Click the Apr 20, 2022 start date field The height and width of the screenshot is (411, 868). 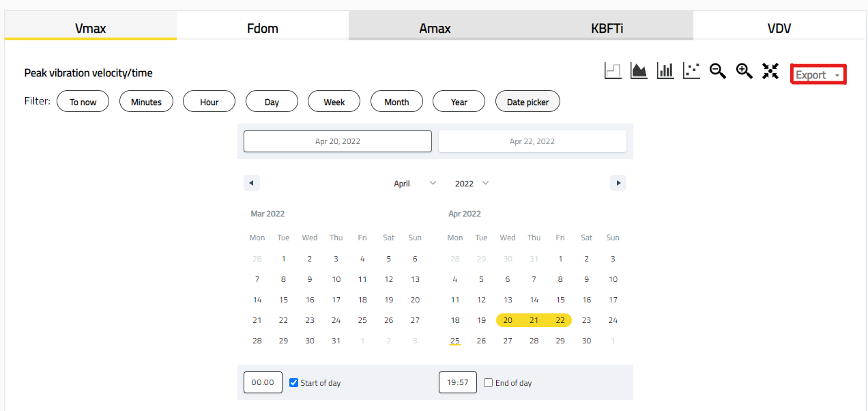click(x=338, y=141)
